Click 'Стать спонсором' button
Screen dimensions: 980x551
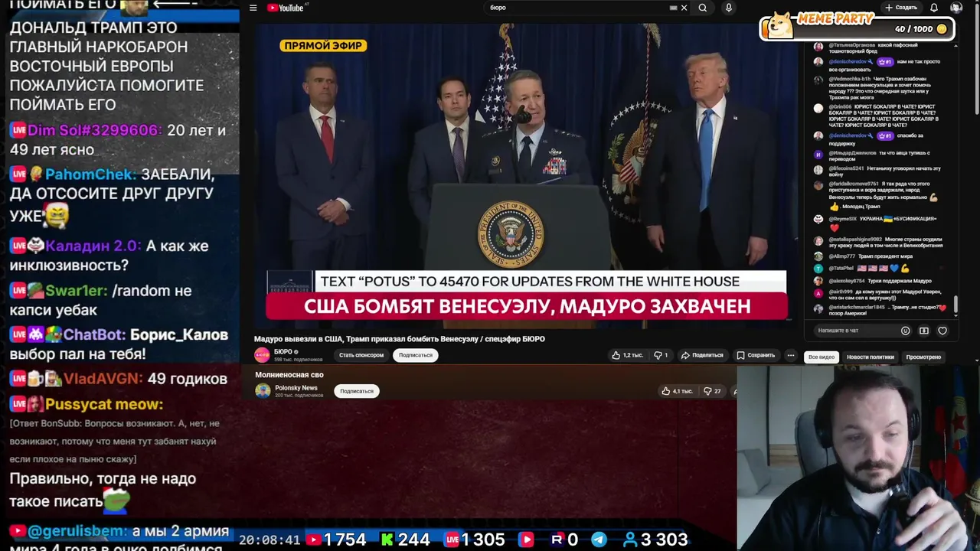tap(361, 355)
